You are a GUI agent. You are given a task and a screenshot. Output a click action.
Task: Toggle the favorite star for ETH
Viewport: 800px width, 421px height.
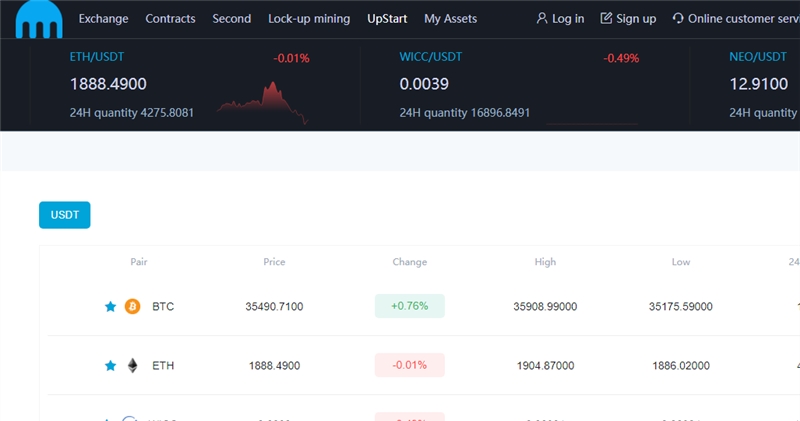111,366
